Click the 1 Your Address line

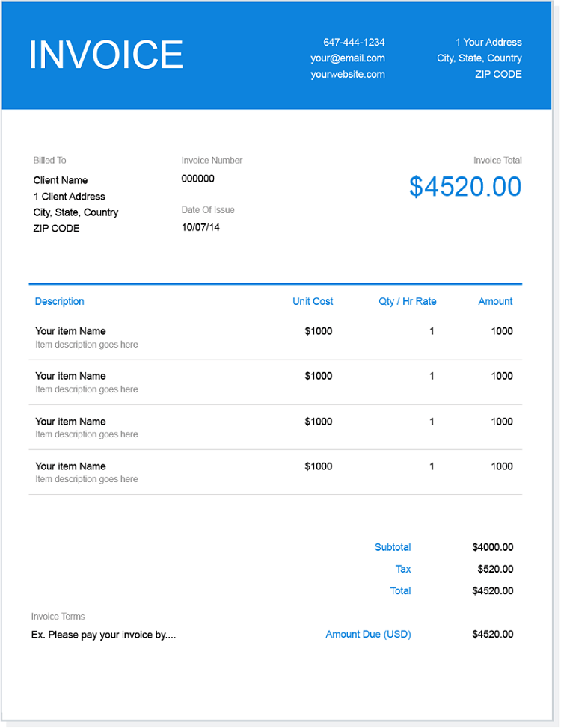click(x=488, y=43)
